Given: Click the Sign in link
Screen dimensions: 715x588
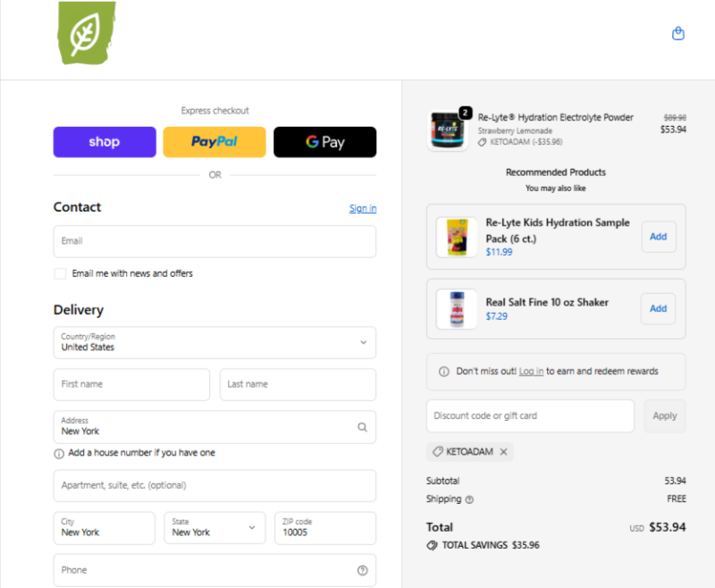Looking at the screenshot, I should tap(362, 208).
